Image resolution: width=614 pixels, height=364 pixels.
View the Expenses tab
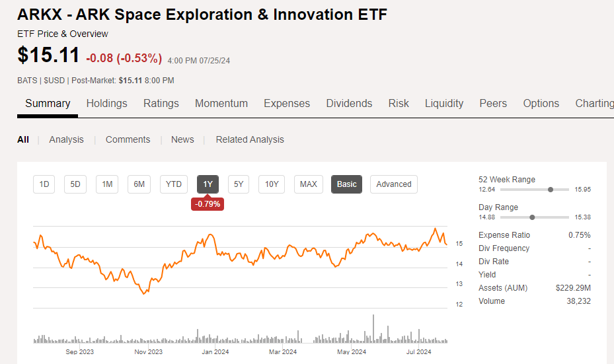(287, 103)
